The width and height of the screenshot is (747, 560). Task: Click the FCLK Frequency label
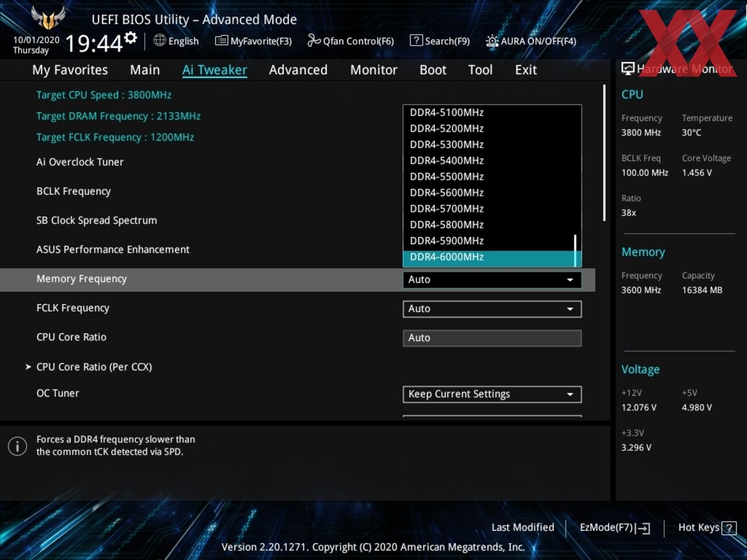tap(73, 308)
